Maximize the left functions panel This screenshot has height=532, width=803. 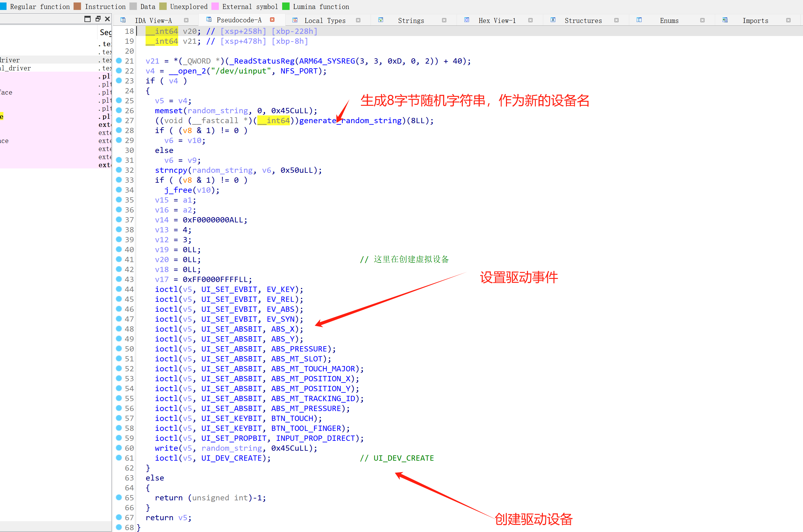coord(88,19)
